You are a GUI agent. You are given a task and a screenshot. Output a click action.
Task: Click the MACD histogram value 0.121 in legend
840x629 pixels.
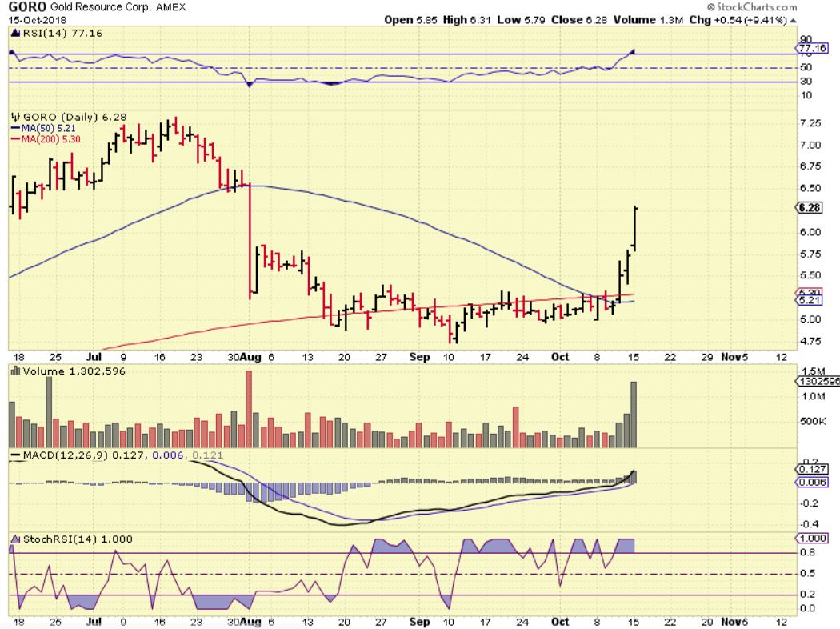pos(207,455)
